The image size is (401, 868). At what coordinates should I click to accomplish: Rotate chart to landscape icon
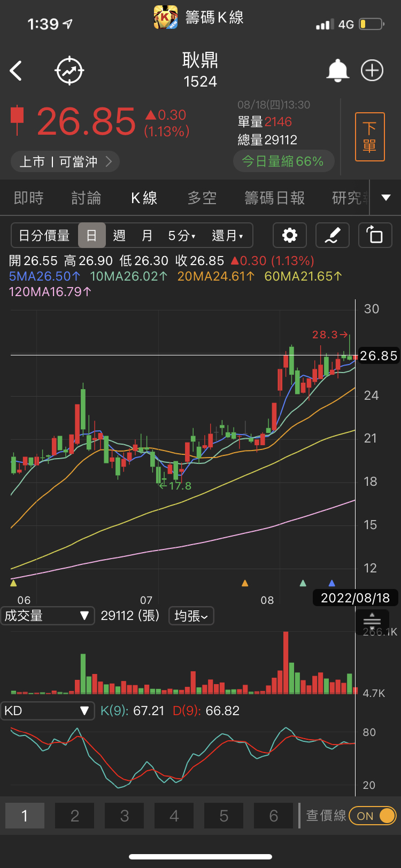click(x=374, y=235)
